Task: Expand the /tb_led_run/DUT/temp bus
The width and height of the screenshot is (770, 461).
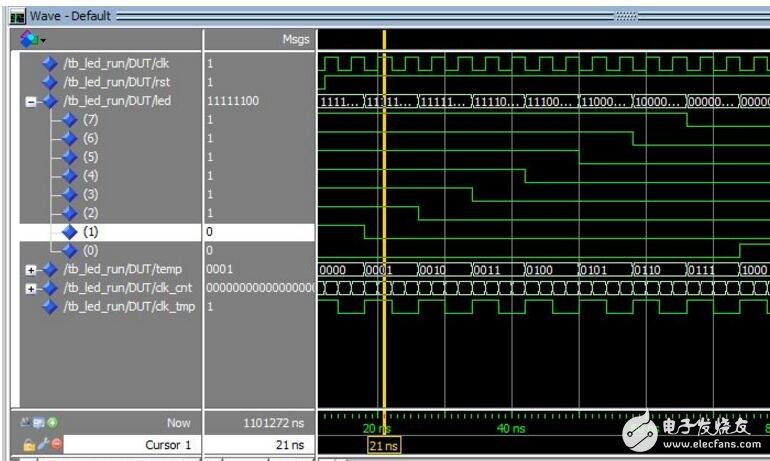Action: point(31,269)
